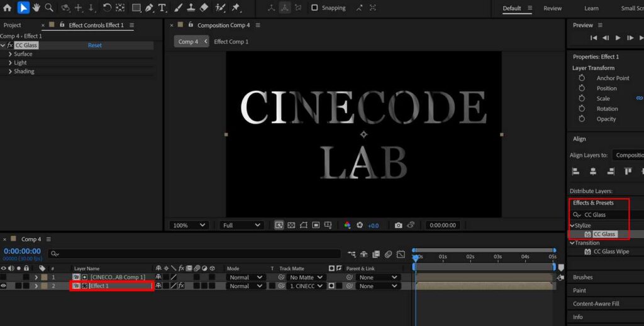Toggle Fast Previews button in viewer
This screenshot has width=644, height=326.
pos(279,225)
